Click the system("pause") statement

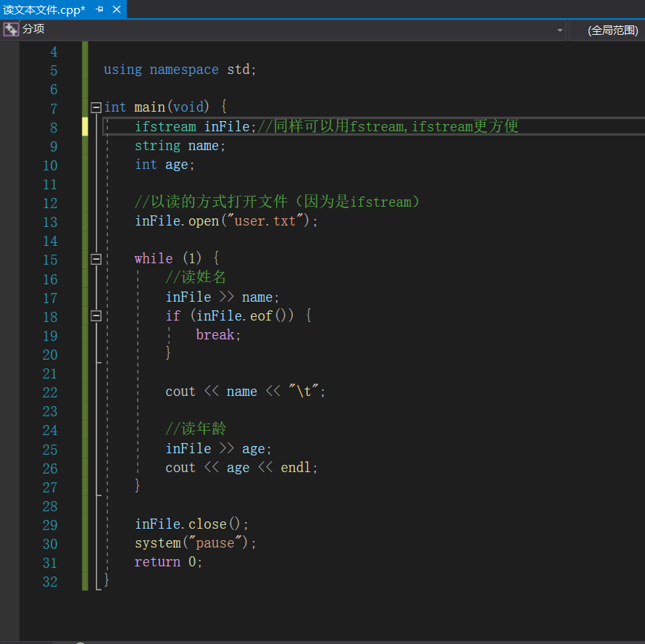pos(196,543)
